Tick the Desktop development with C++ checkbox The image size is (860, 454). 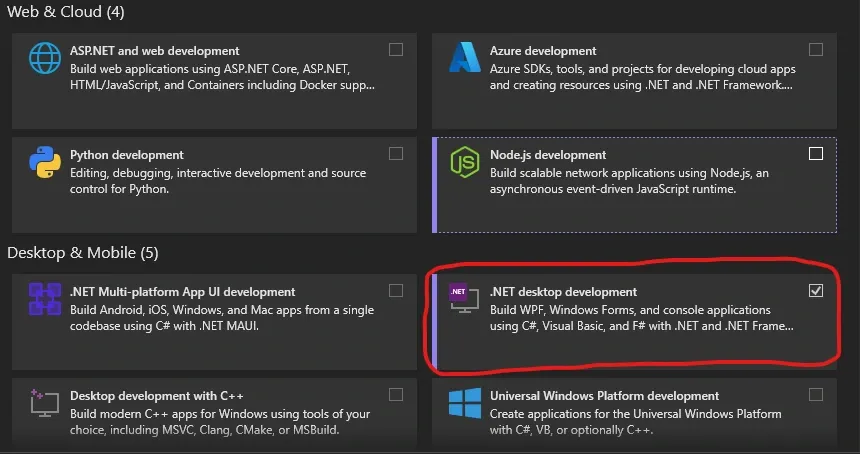pyautogui.click(x=396, y=395)
